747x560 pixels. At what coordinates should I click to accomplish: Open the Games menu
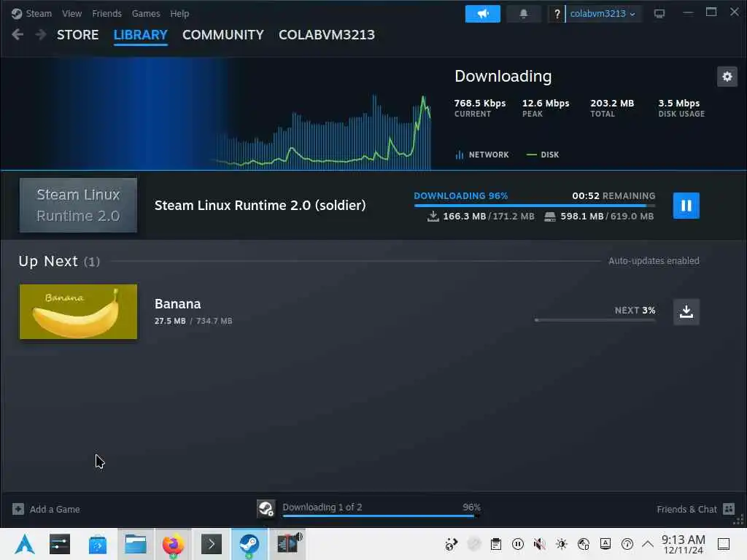pyautogui.click(x=146, y=13)
